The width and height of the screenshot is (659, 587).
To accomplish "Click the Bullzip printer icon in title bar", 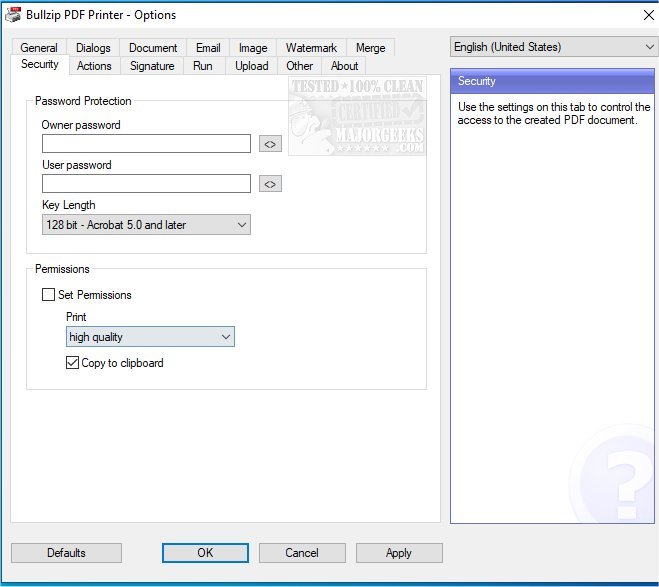I will 15,14.
